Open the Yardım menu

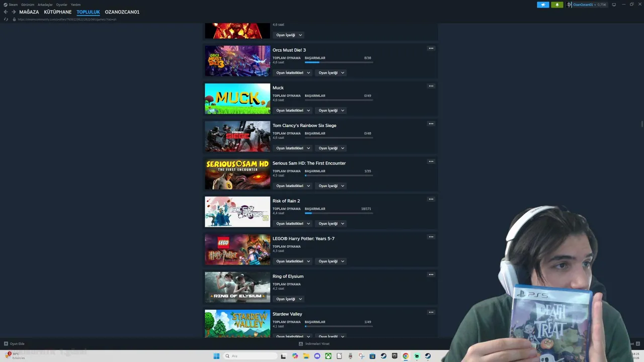75,5
